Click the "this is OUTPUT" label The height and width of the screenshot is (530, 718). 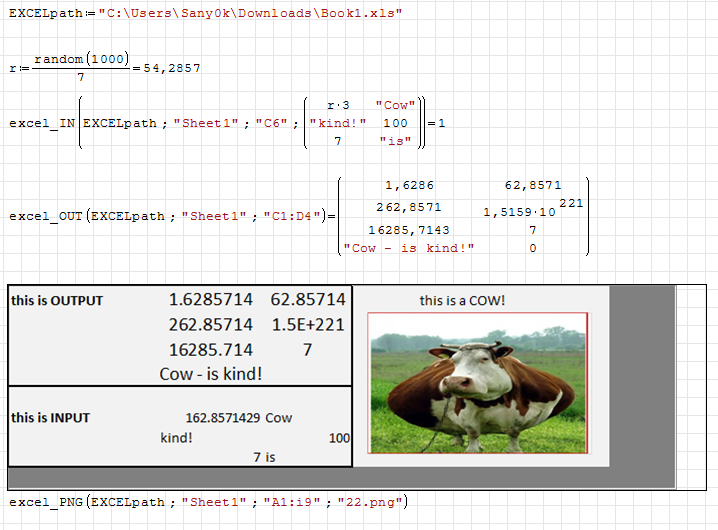[x=57, y=300]
